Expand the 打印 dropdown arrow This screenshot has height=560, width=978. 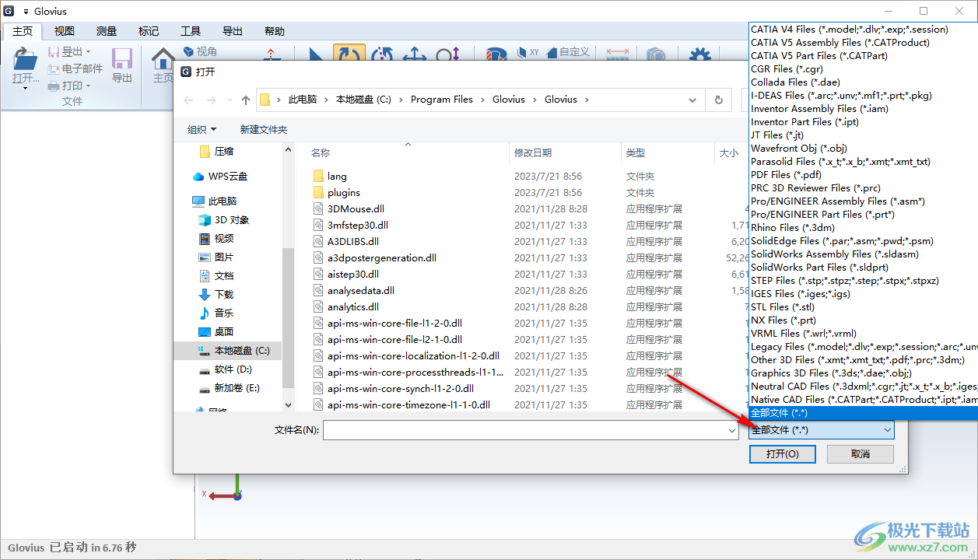pos(88,86)
